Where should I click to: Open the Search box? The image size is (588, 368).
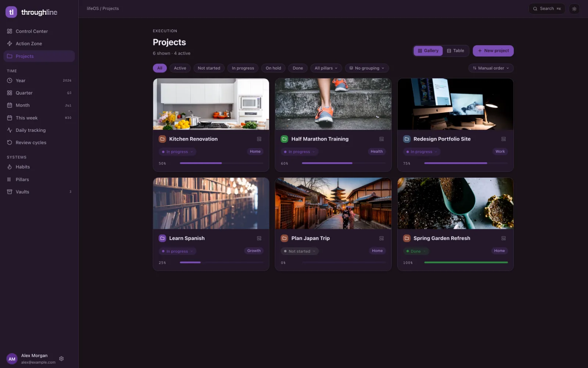coord(546,9)
